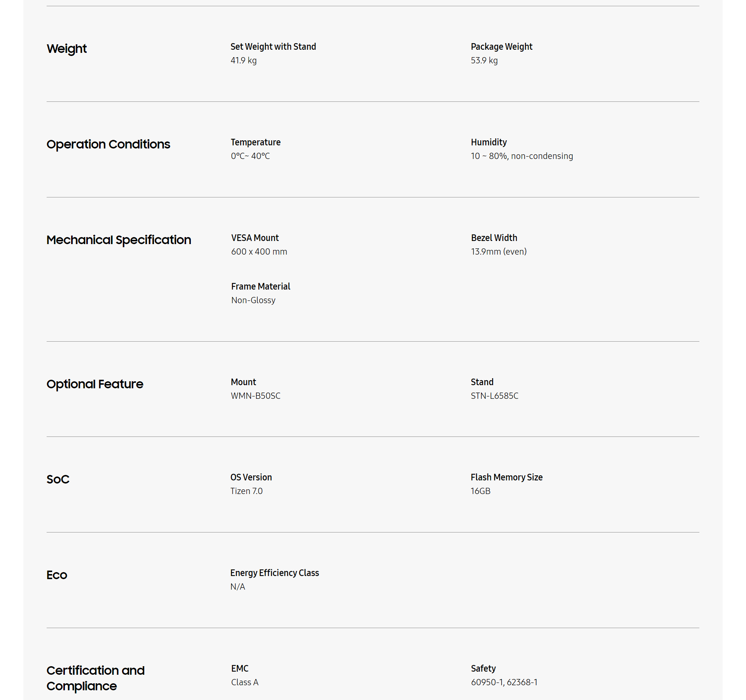The height and width of the screenshot is (700, 746).
Task: Click the Operation Conditions heading
Action: (108, 144)
